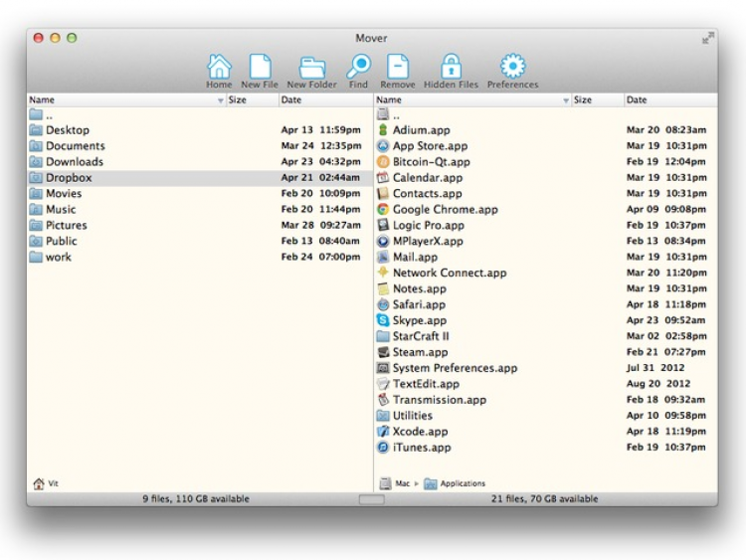Click the left pane Name sort arrow
Image resolution: width=746 pixels, height=560 pixels.
tap(220, 100)
